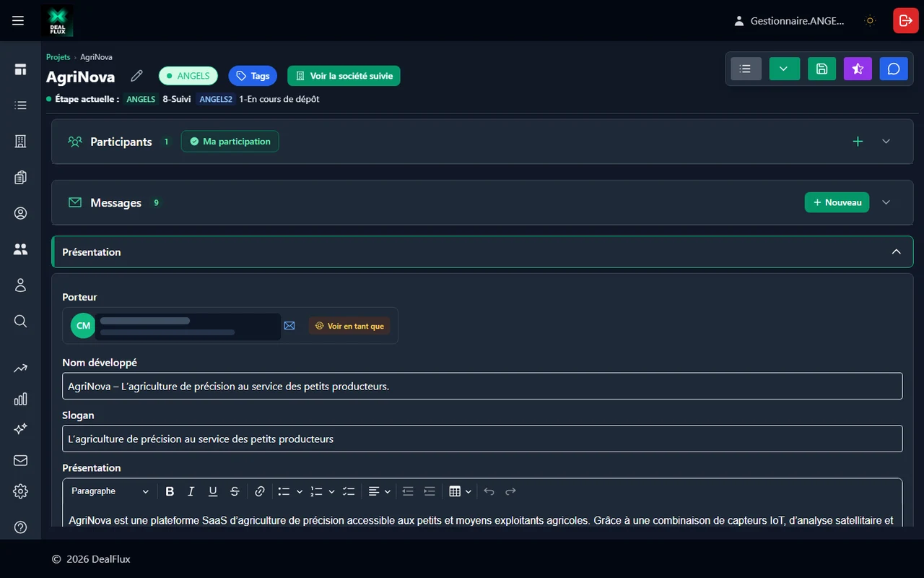Open the hamburger navigation menu
Image resolution: width=924 pixels, height=578 pixels.
click(x=18, y=20)
